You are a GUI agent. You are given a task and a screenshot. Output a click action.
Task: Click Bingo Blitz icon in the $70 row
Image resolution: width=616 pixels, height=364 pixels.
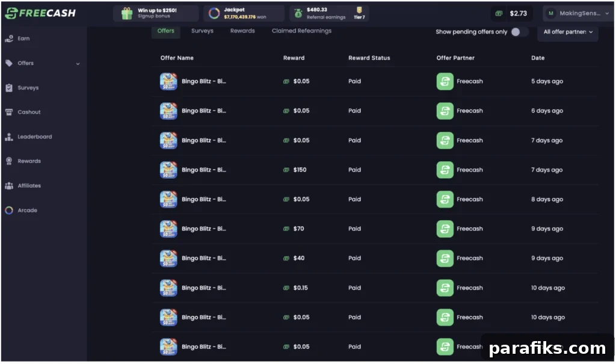[168, 229]
